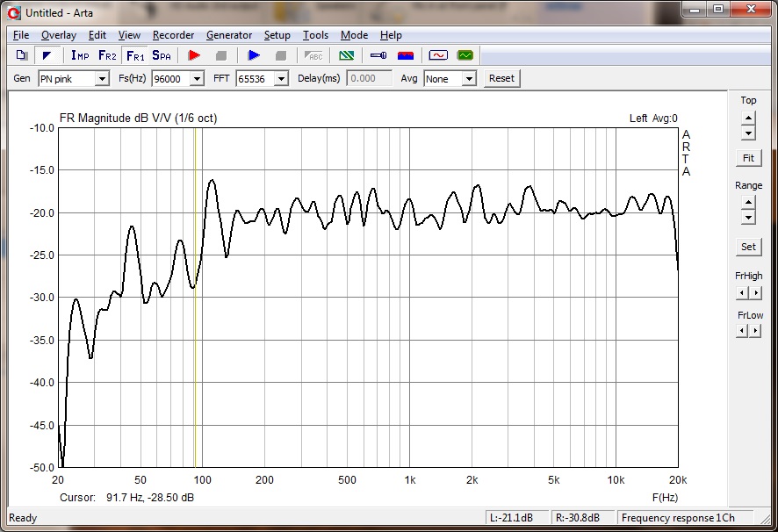Increase Range with the up arrow
This screenshot has height=532, width=778.
748,203
